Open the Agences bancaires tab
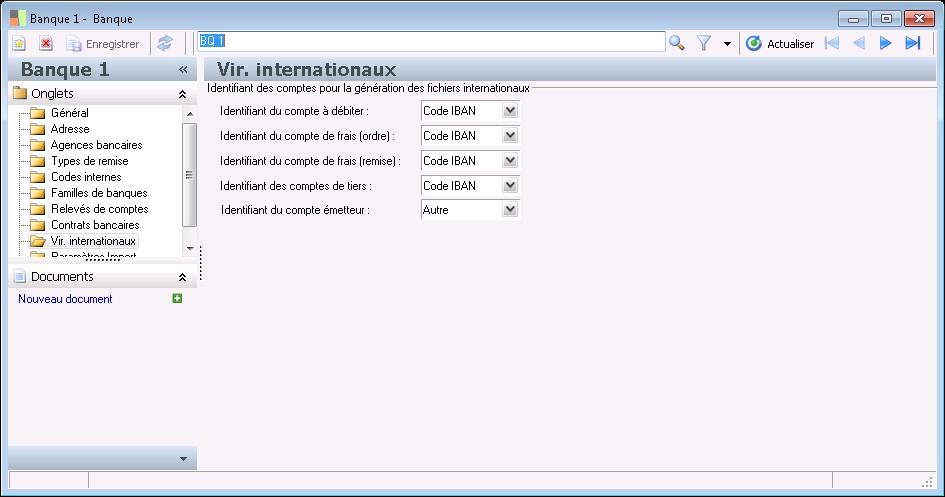Viewport: 945px width, 497px height. coord(96,145)
